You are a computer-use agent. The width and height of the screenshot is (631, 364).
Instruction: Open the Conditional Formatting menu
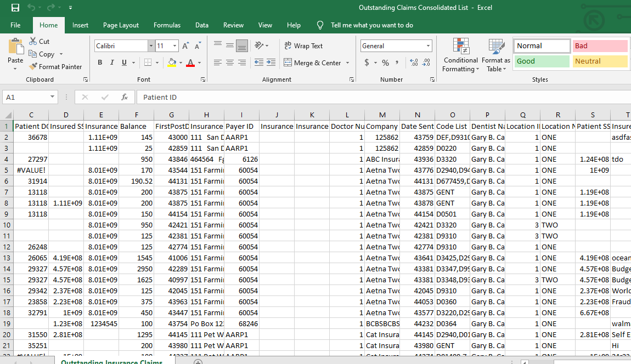[x=460, y=56]
